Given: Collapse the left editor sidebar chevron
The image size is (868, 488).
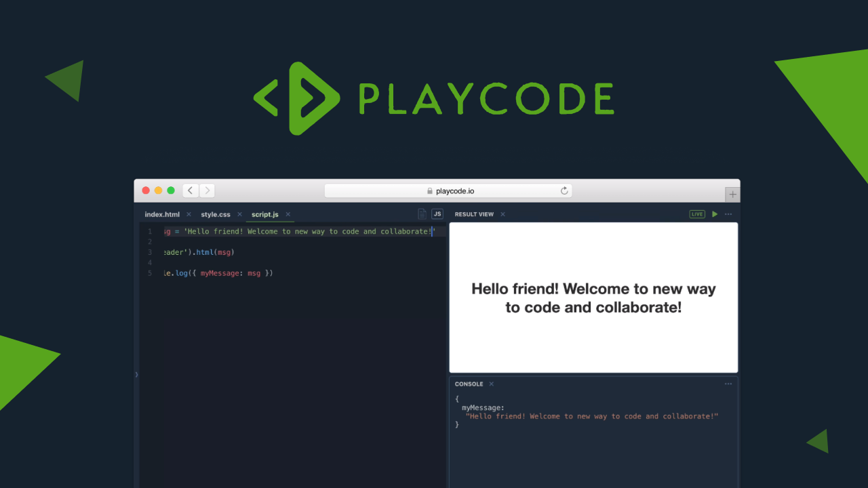Looking at the screenshot, I should tap(136, 373).
